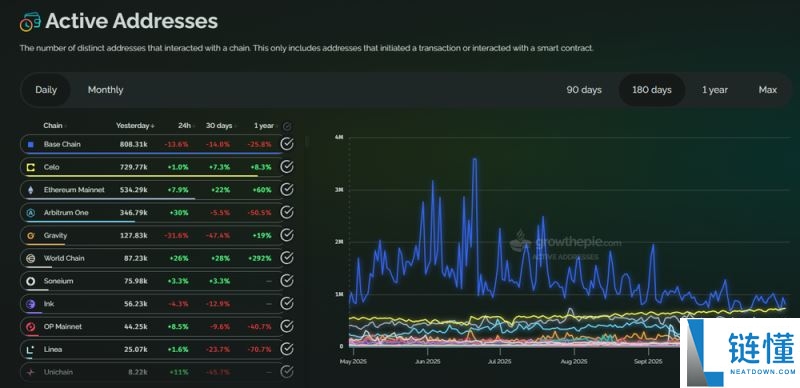
Task: Sort table by Yesterday column
Action: tap(134, 126)
